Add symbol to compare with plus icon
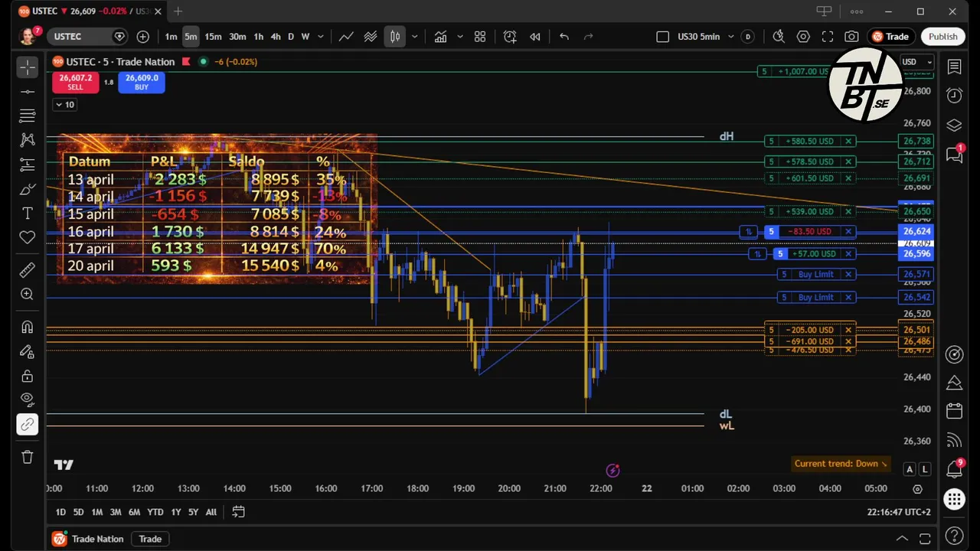980x551 pixels. pos(143,37)
